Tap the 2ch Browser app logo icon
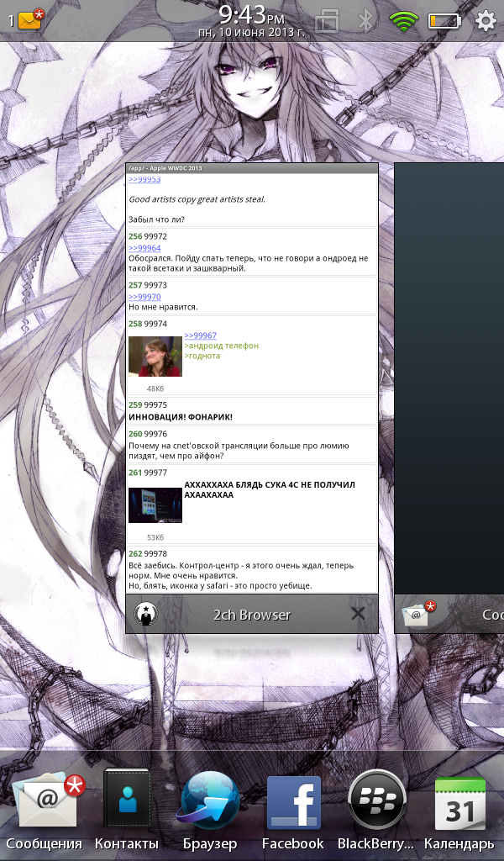Image resolution: width=504 pixels, height=861 pixels. pos(146,613)
